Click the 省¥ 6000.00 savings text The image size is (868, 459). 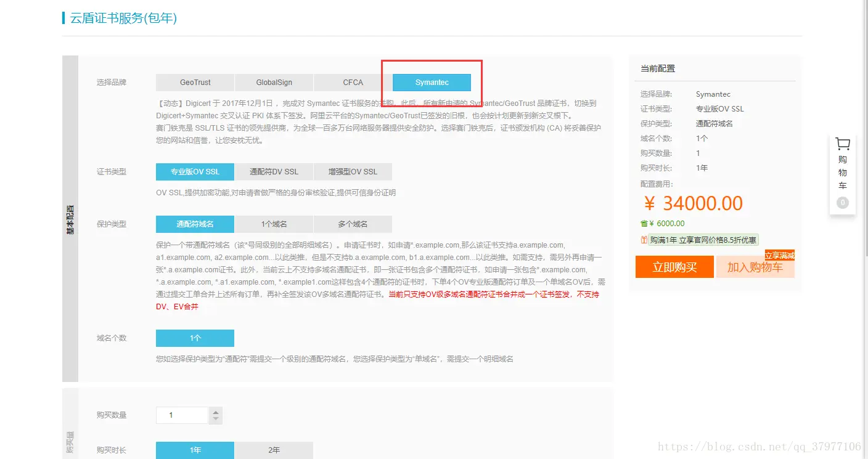663,224
